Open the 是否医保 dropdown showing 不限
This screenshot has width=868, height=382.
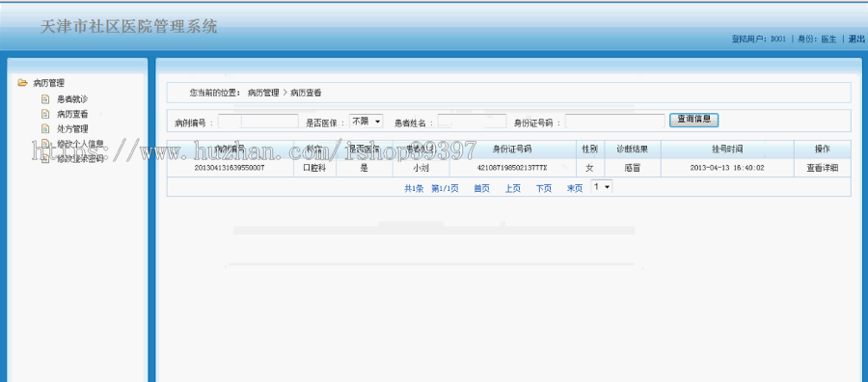click(366, 121)
